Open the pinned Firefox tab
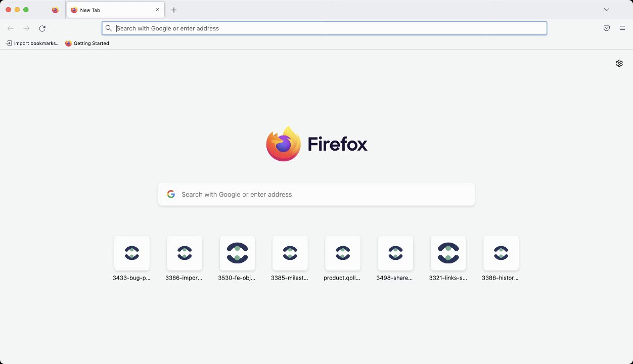 pyautogui.click(x=55, y=10)
